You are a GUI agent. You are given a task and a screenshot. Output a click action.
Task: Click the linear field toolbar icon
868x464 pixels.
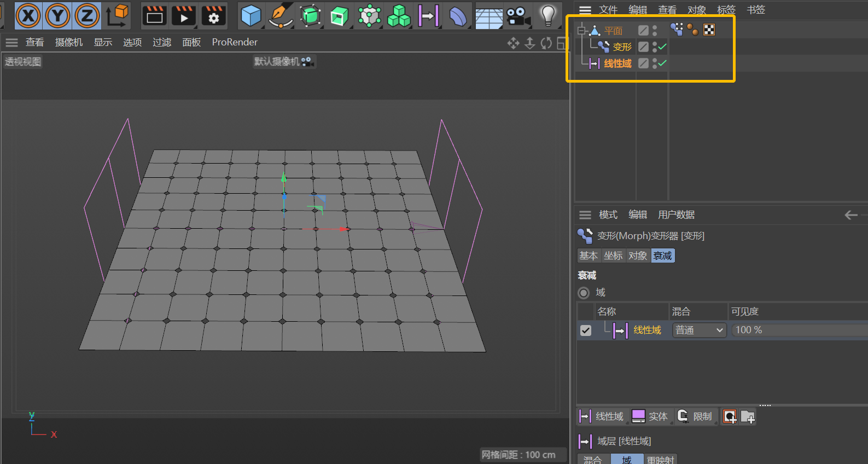(429, 16)
